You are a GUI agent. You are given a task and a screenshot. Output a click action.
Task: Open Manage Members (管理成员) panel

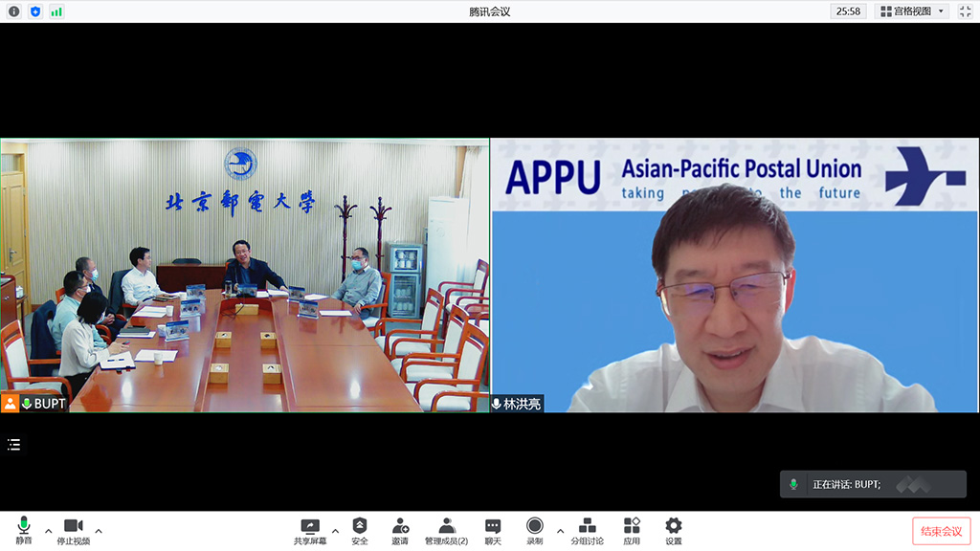[446, 531]
